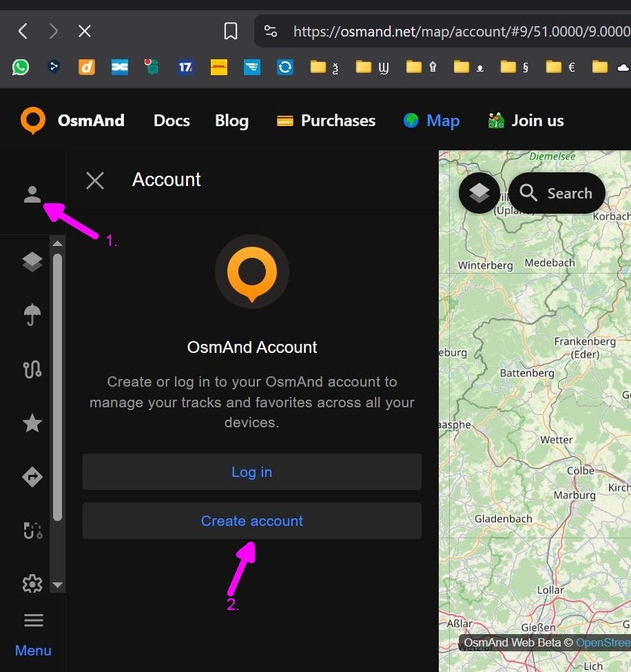Open the navigation directions icon
The height and width of the screenshot is (672, 631).
pos(32,477)
